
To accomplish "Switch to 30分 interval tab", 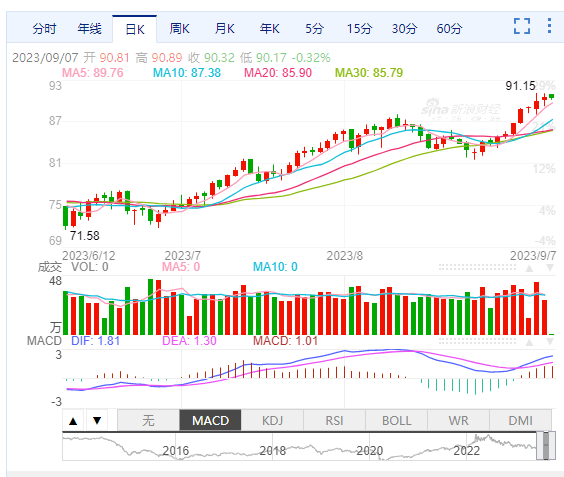I will tap(404, 29).
